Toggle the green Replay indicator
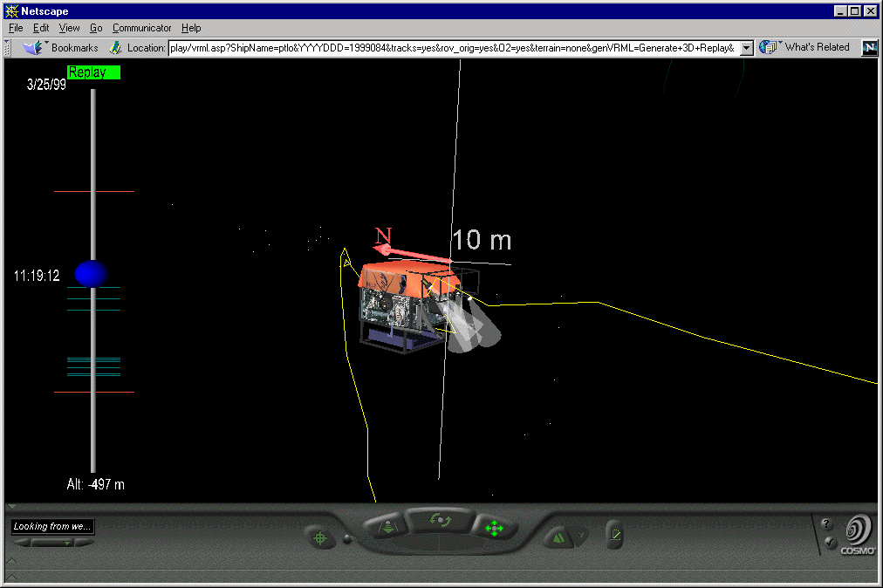 pyautogui.click(x=93, y=72)
